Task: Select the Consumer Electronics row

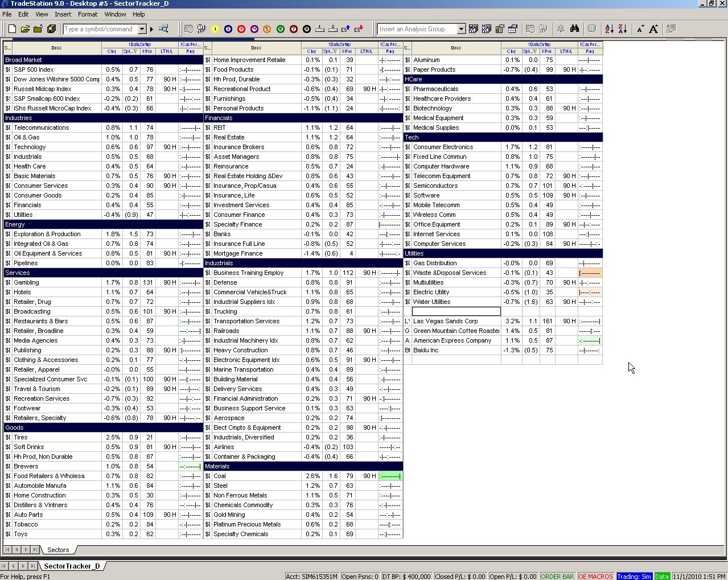Action: (503, 147)
